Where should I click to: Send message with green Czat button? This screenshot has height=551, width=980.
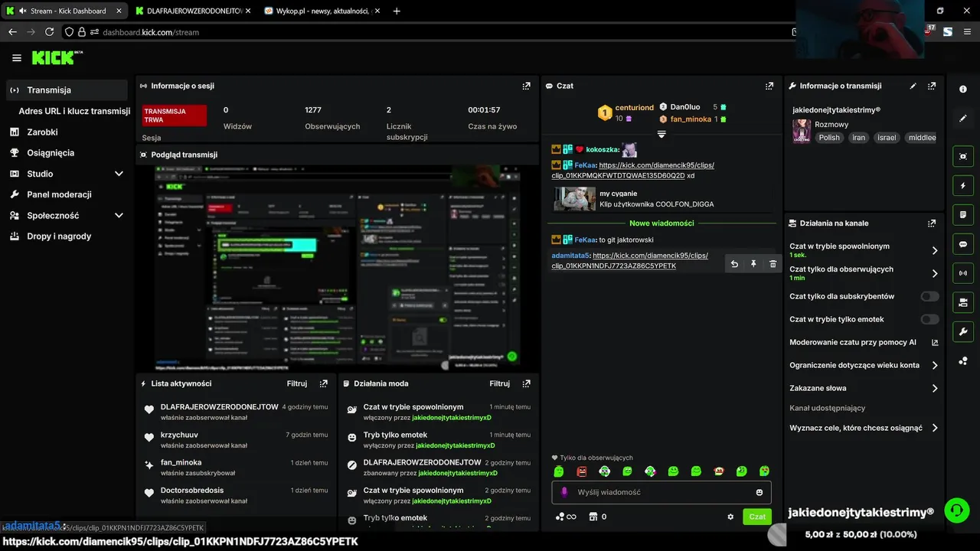point(757,517)
